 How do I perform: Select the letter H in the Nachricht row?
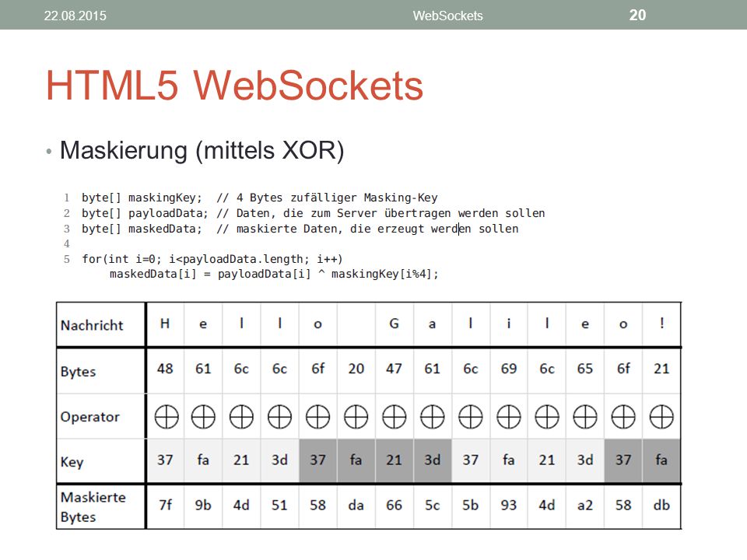pos(165,324)
